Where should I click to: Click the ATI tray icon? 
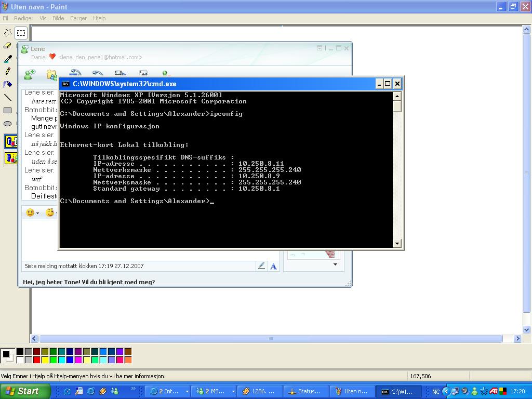click(494, 392)
